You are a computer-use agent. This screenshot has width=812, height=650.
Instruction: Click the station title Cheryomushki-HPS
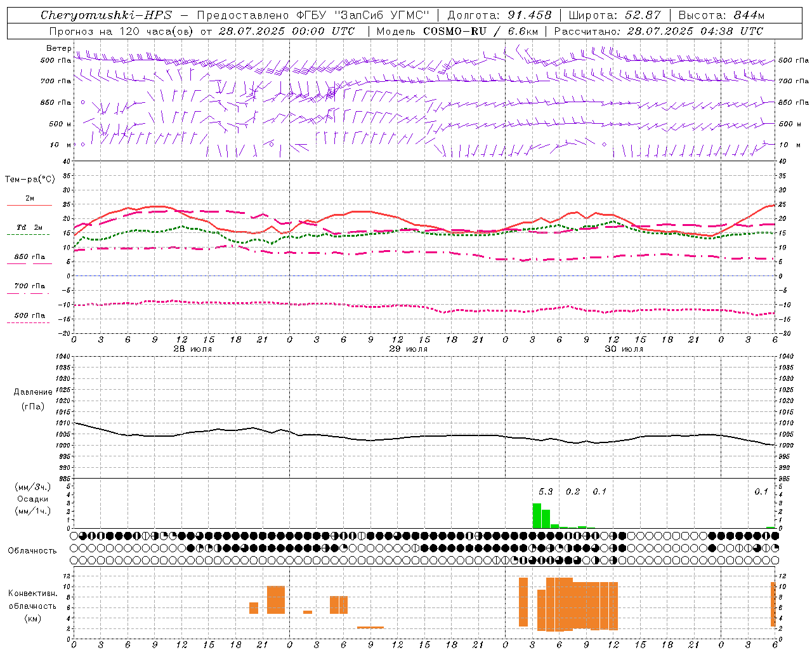coord(106,15)
